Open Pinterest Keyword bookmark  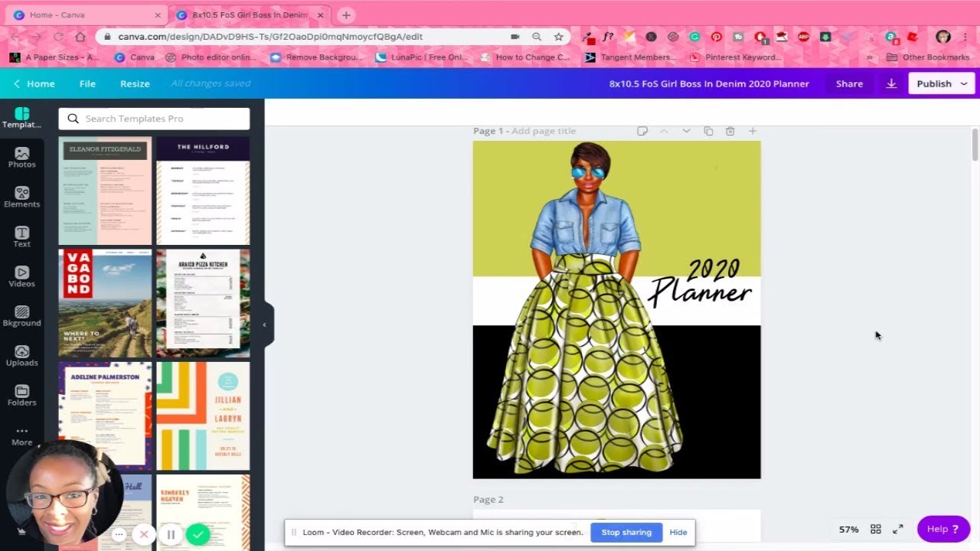coord(735,57)
